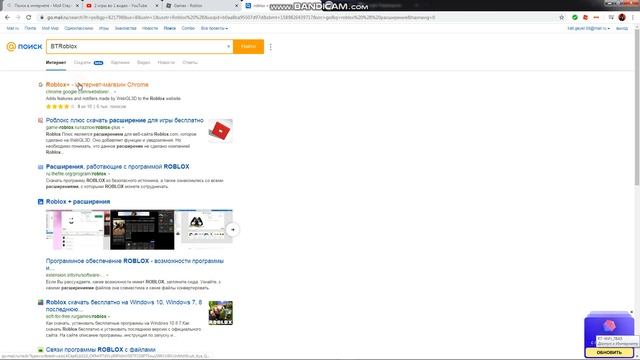Image resolution: width=640 pixels, height=360 pixels.
Task: Open the Chrome three-dot menu
Action: tap(633, 18)
